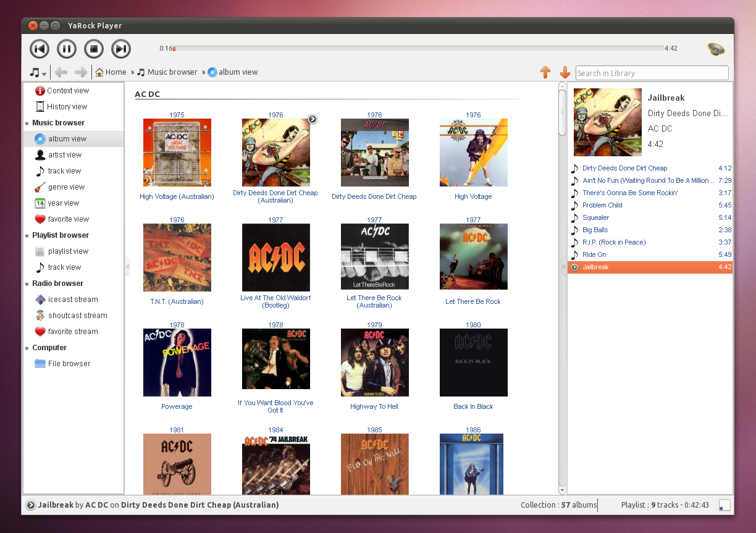Skip to next track button

click(x=121, y=49)
